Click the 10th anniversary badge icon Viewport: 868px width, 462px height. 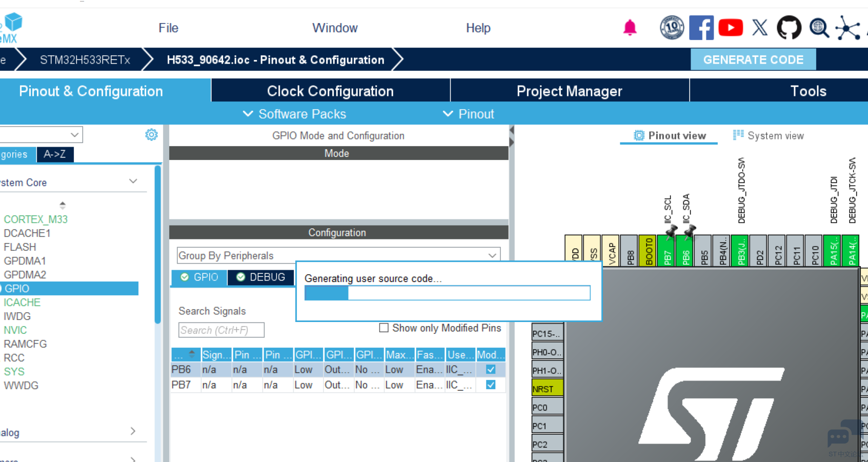672,28
